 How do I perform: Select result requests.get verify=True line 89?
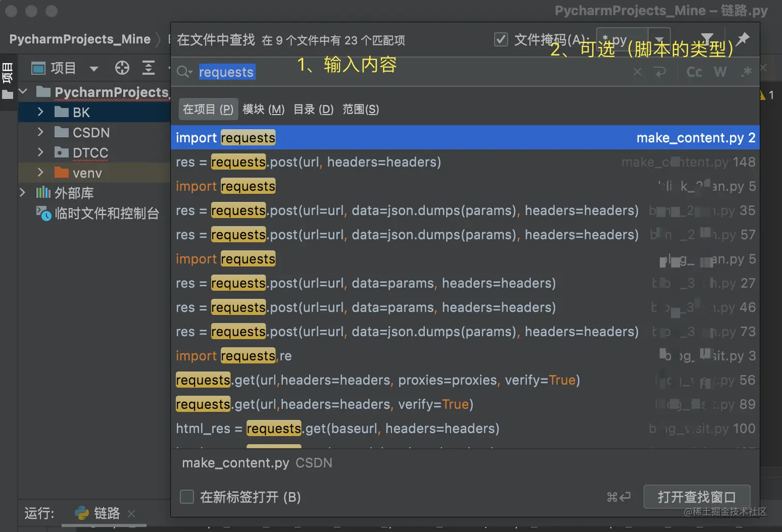pyautogui.click(x=465, y=404)
